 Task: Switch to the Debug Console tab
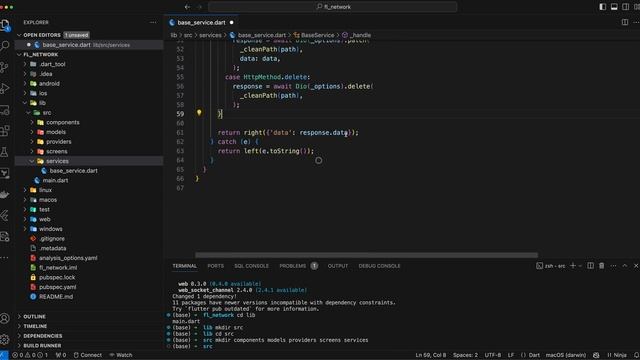[x=380, y=266]
